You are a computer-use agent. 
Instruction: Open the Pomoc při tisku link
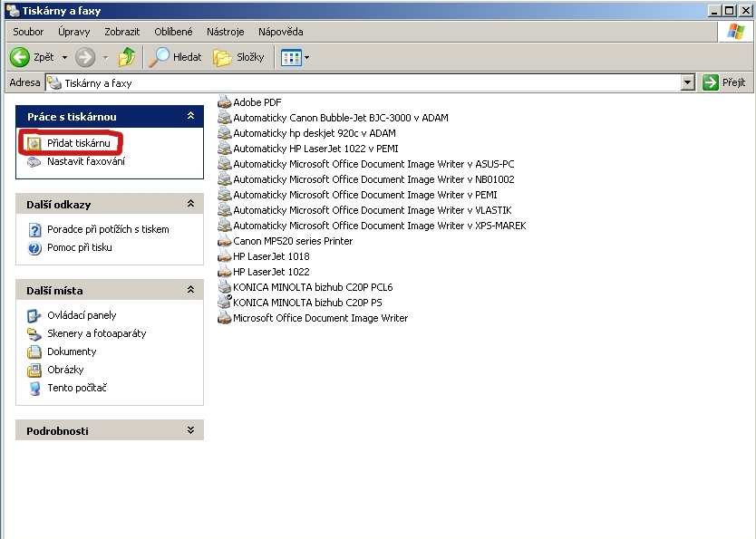point(80,247)
